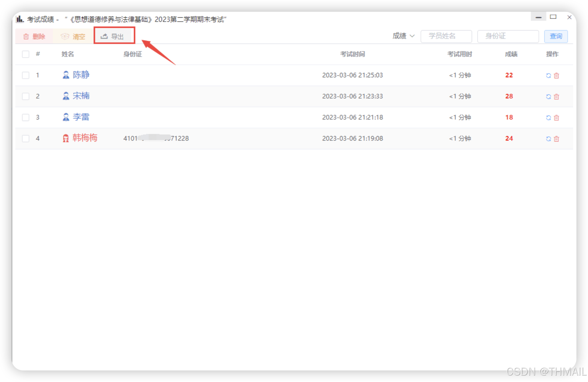The image size is (588, 382).
Task: Click the user icon beside 李雷
Action: tap(66, 117)
